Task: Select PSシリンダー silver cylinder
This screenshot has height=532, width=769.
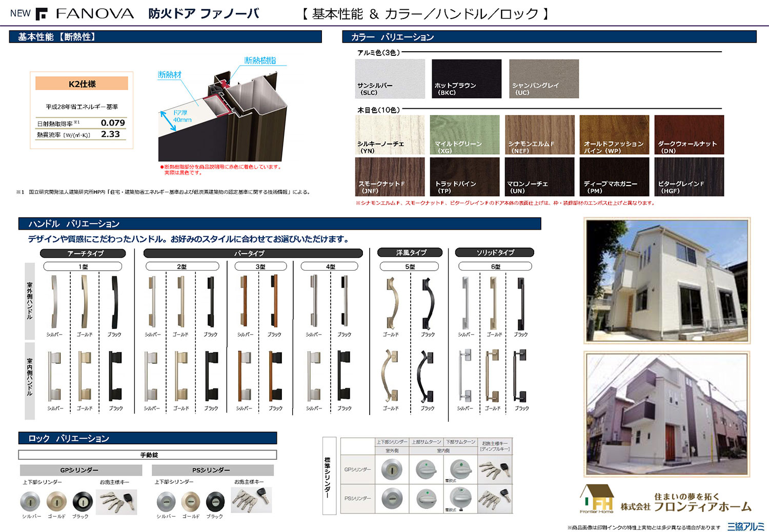Action: (166, 502)
